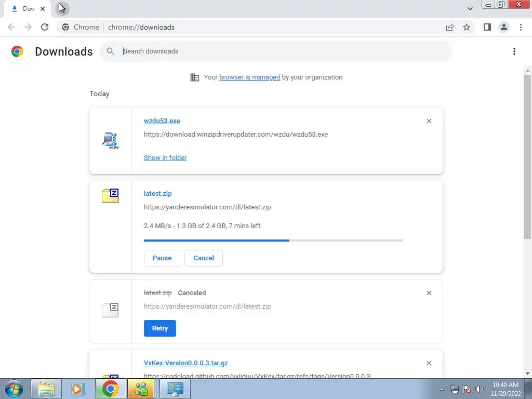
Task: Open the control panel taskbar window icon
Action: (175, 389)
